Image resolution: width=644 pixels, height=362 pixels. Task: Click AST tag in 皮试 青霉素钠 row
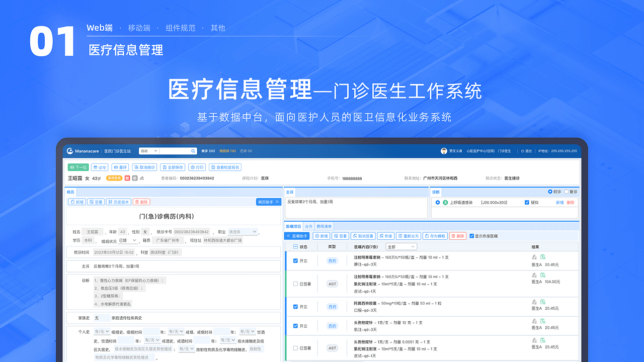coord(332,284)
